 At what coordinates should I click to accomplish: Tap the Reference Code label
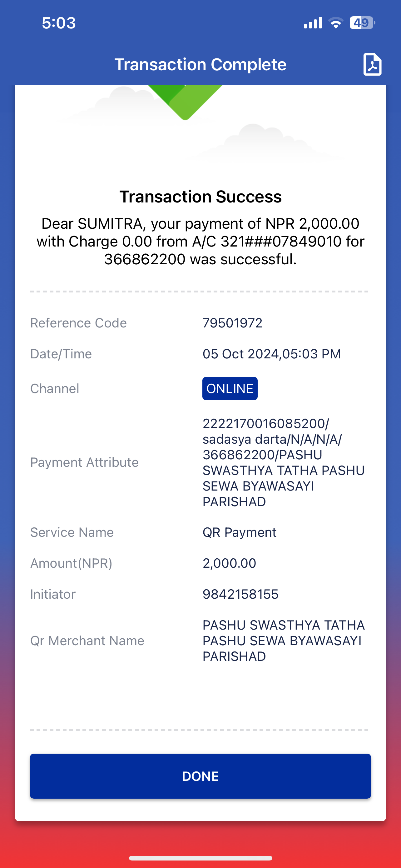pyautogui.click(x=78, y=323)
